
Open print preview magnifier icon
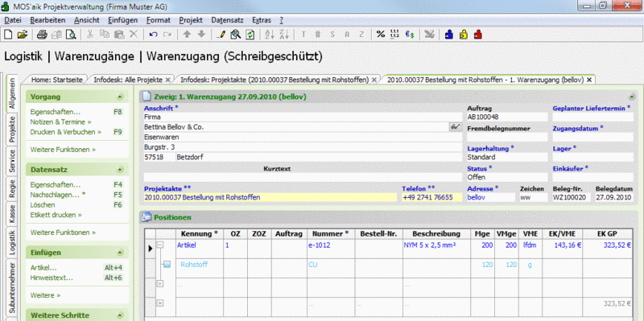point(72,35)
